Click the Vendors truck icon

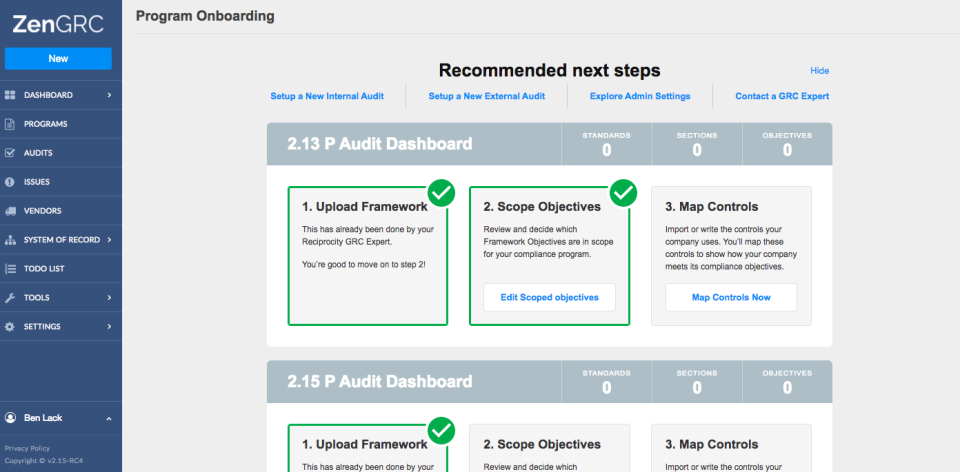pyautogui.click(x=10, y=211)
